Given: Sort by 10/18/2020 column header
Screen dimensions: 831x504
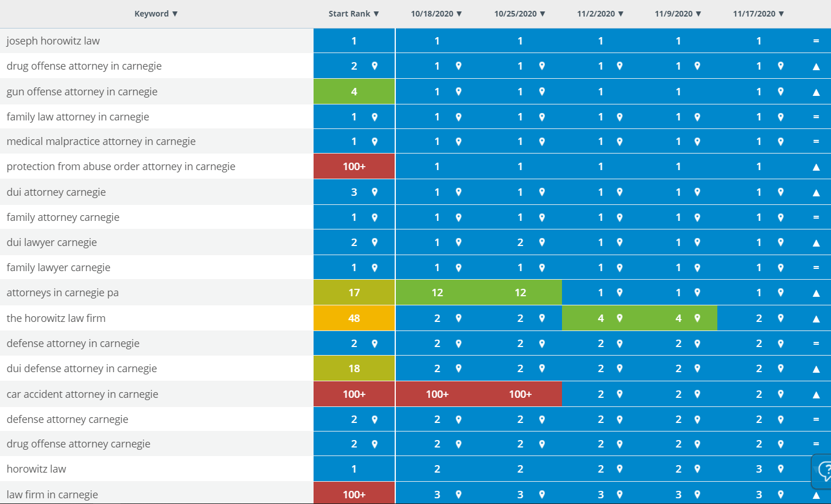Looking at the screenshot, I should pos(436,14).
